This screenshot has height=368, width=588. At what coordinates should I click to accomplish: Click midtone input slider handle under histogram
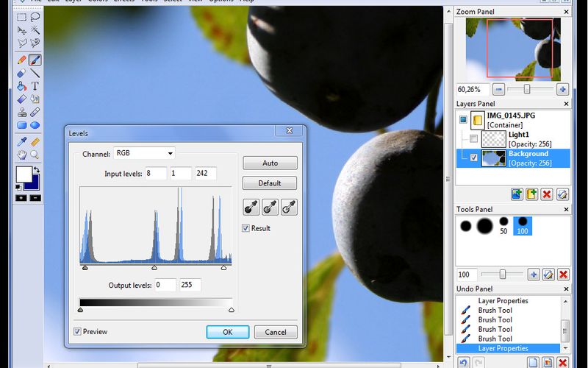(x=154, y=268)
